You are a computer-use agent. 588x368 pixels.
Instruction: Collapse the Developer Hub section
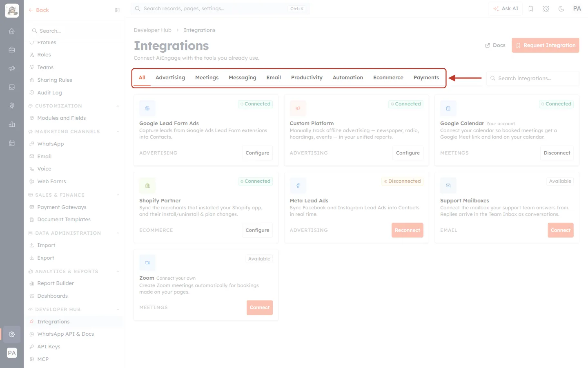point(118,310)
